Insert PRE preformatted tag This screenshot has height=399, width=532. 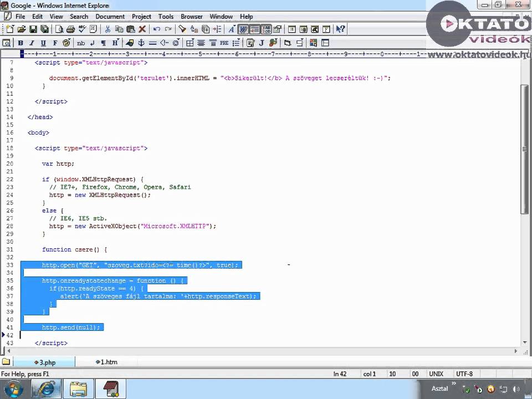coord(224,43)
